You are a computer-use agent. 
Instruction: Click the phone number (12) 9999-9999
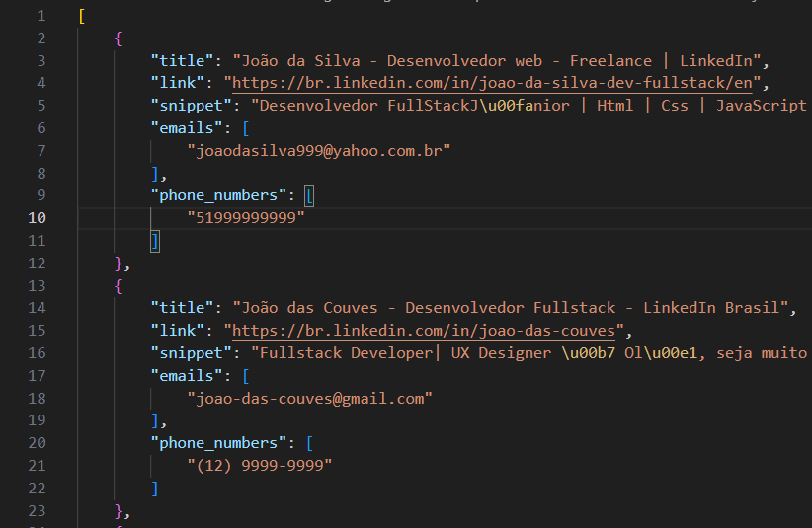tap(260, 466)
